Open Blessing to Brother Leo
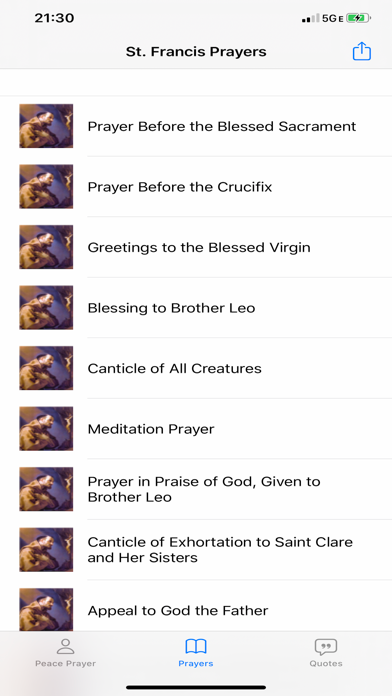Screen dimensions: 392x696 [196, 308]
